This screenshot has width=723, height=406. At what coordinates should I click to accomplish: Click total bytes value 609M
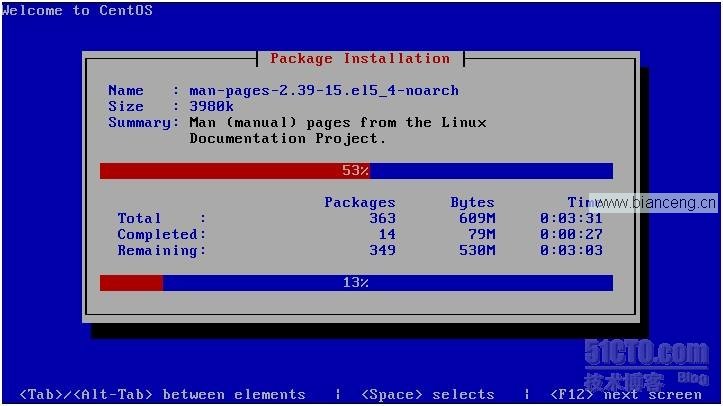[x=477, y=218]
